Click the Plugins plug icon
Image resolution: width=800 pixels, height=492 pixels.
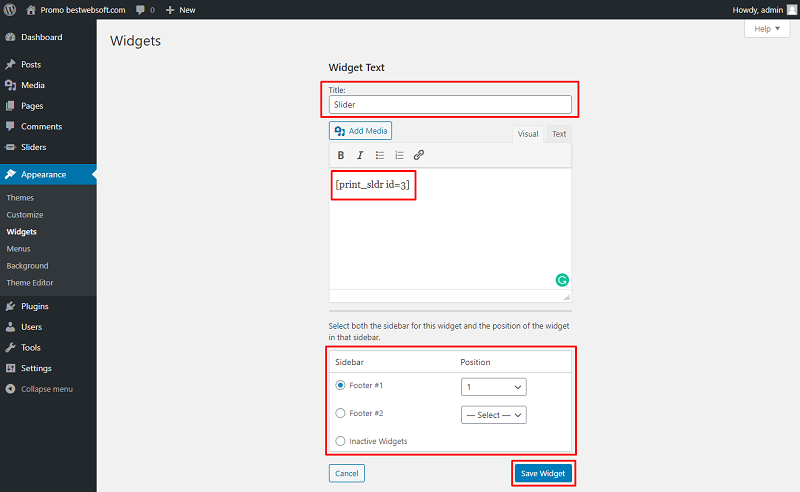(10, 306)
